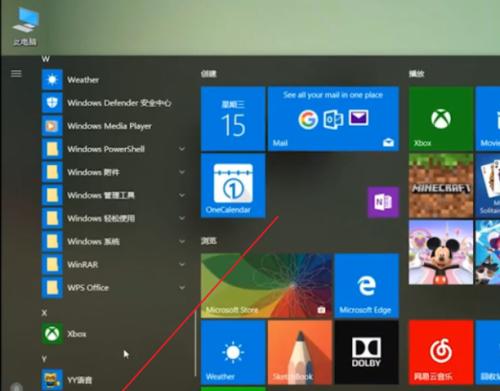Open the Movies tile beside Xbox
Image resolution: width=500 pixels, height=391 pixels.
point(488,119)
